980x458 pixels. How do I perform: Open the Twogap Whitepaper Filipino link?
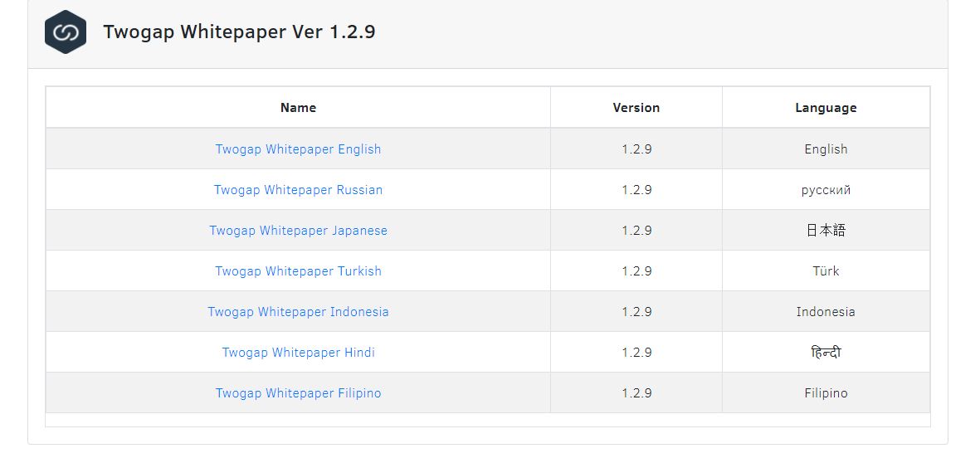pyautogui.click(x=298, y=393)
